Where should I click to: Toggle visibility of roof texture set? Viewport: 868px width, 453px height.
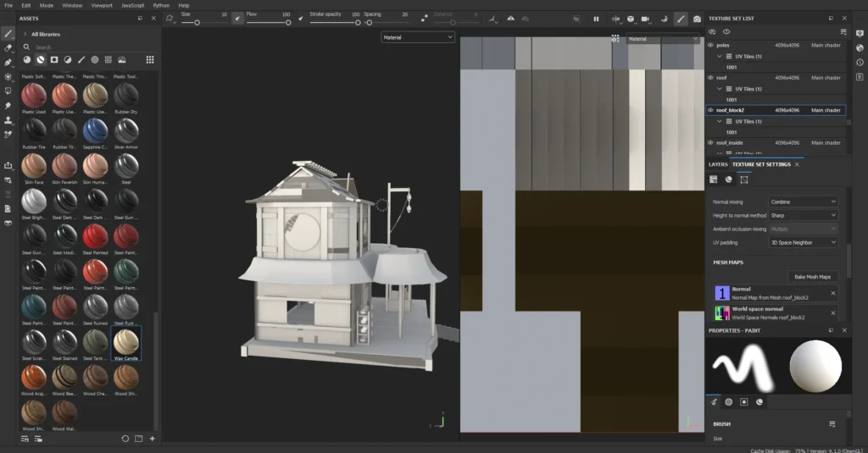(711, 78)
